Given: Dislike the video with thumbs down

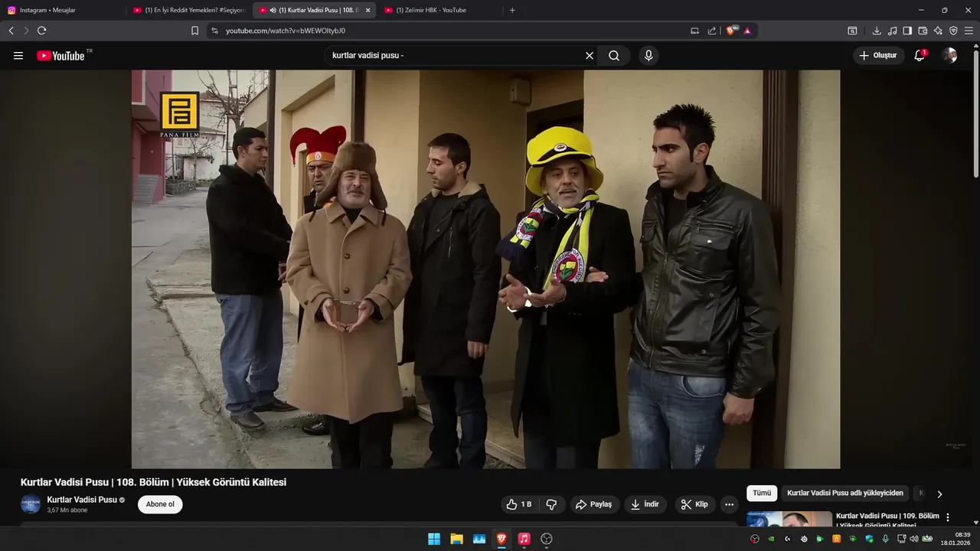Looking at the screenshot, I should point(551,504).
